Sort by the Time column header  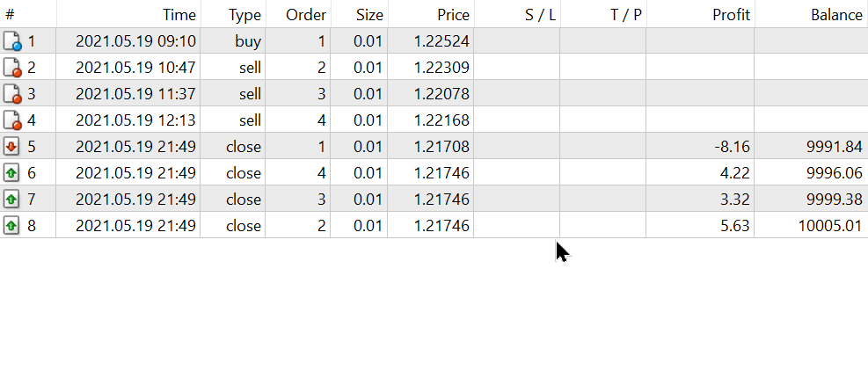pyautogui.click(x=179, y=15)
